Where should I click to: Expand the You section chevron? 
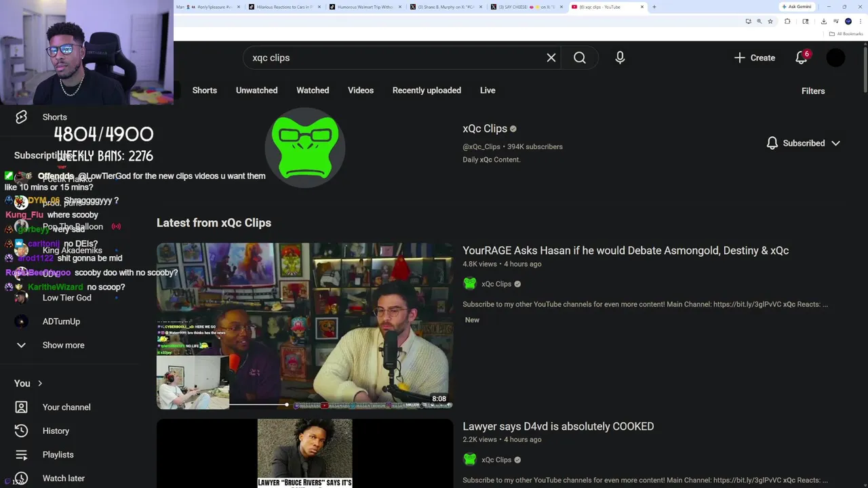tap(40, 384)
